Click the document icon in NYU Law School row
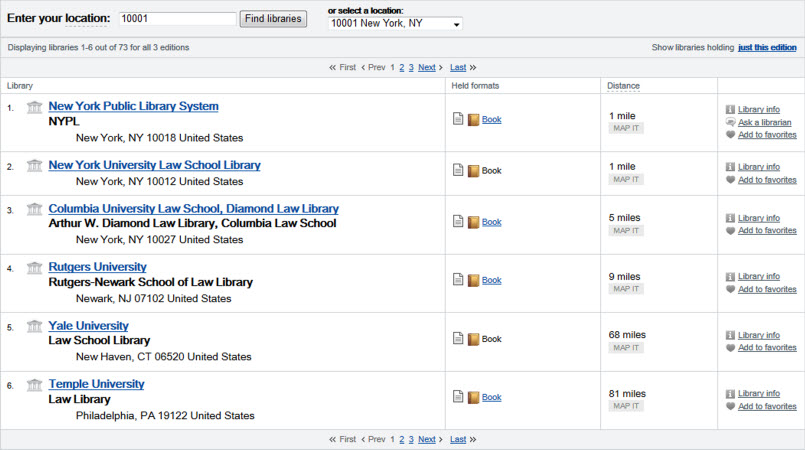Viewport: 805px width, 450px height. point(458,170)
